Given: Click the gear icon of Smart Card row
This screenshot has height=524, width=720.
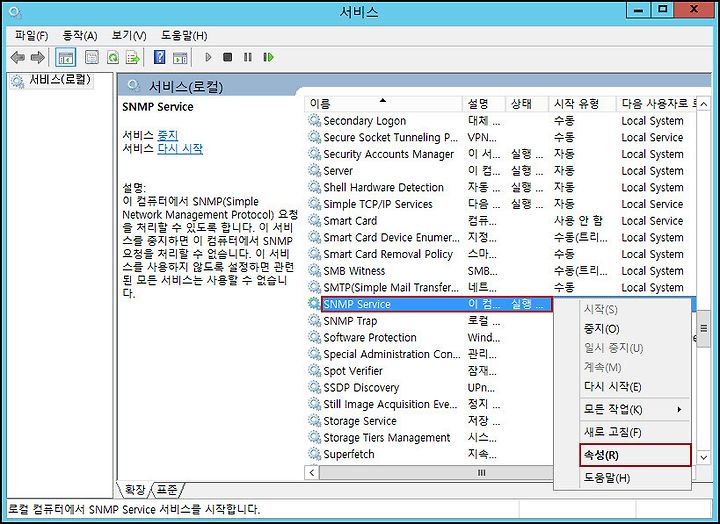Looking at the screenshot, I should [x=315, y=221].
